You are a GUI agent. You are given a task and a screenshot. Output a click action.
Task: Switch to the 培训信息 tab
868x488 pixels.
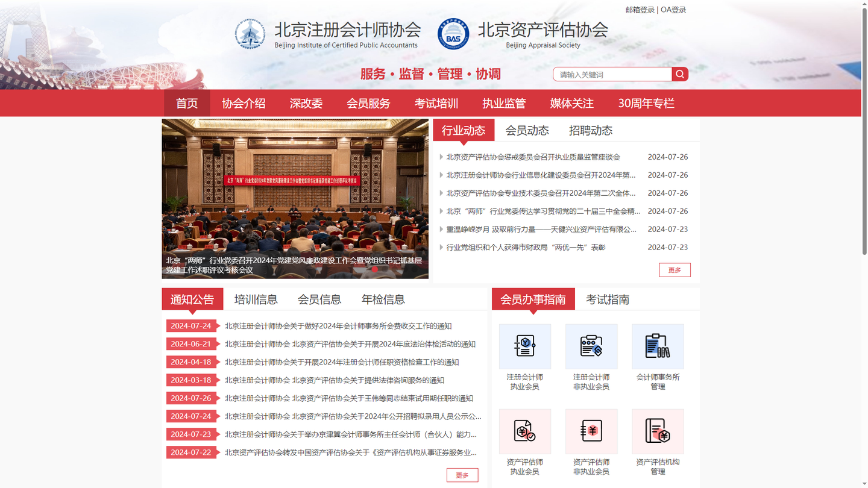tap(256, 299)
